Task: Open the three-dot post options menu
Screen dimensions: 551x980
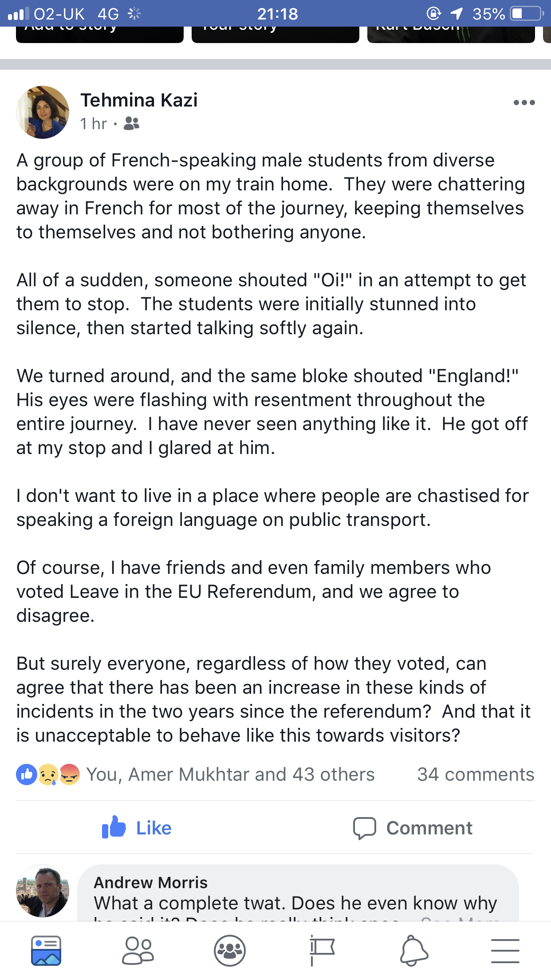Action: point(524,103)
